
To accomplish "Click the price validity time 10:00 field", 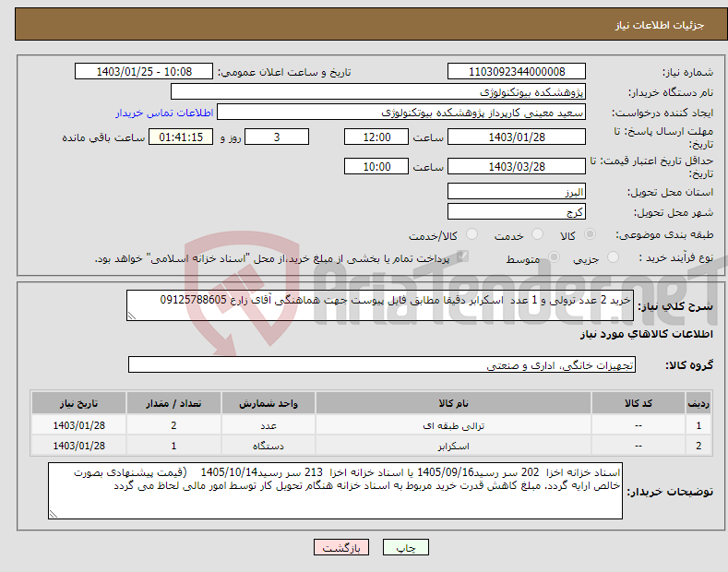I will pyautogui.click(x=376, y=166).
